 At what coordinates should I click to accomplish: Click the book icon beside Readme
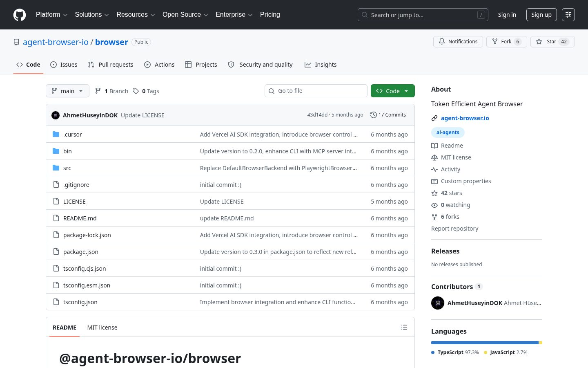tap(434, 146)
